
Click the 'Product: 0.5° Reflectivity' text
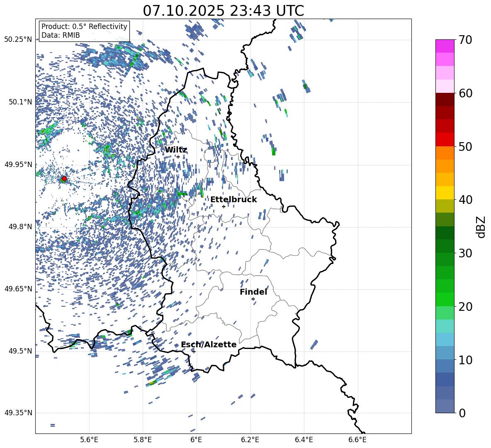pyautogui.click(x=84, y=26)
